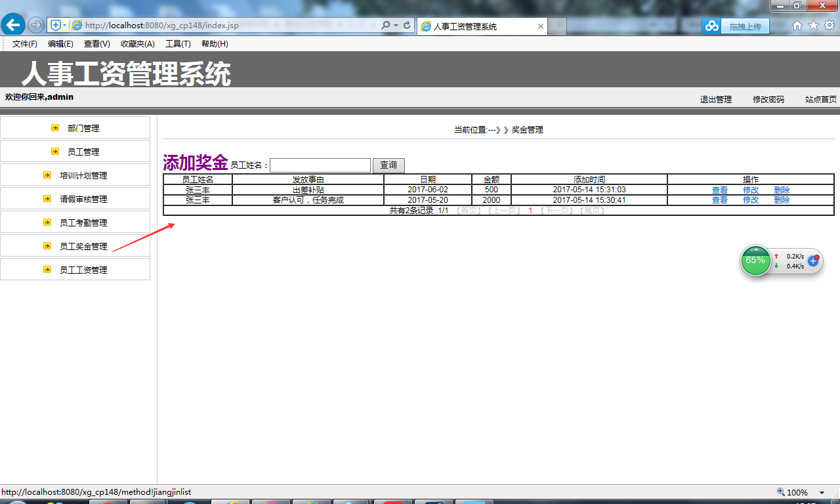Click the browser forward arrow button

36,25
